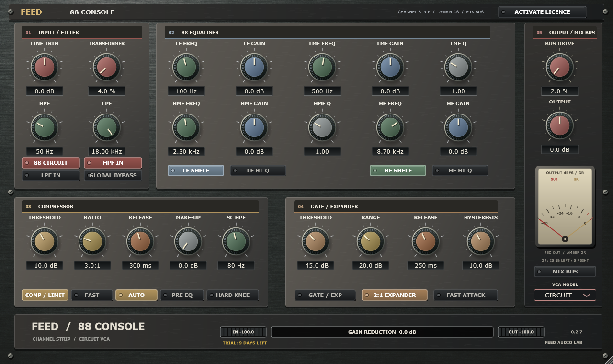Click the gate Hysteresis knob
Image resolution: width=613 pixels, height=364 pixels.
[481, 241]
